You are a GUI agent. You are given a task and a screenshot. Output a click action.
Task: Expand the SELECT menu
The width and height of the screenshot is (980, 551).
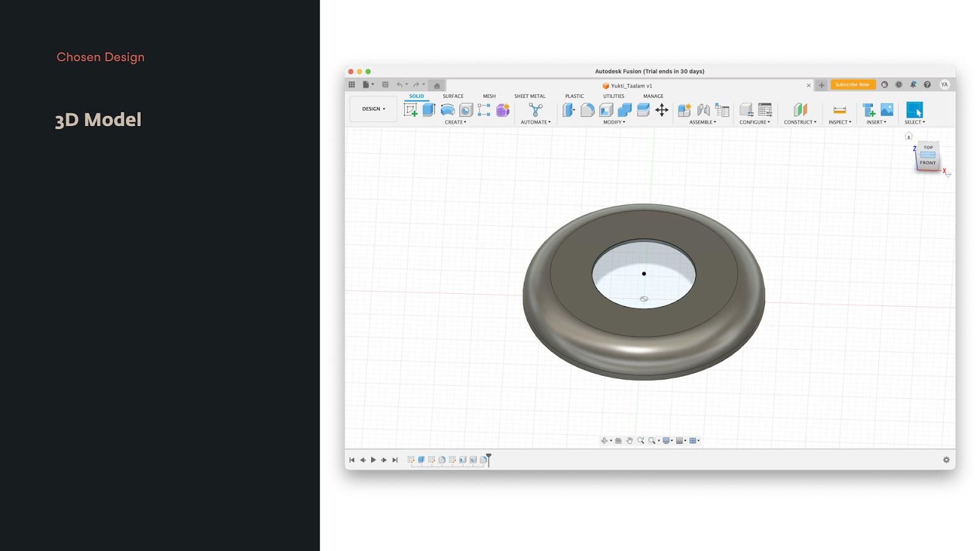pos(915,122)
